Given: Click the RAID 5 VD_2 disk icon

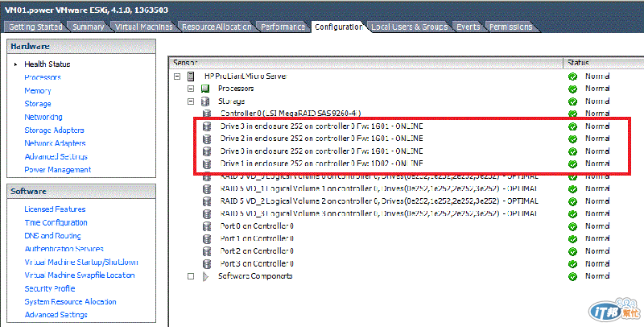Looking at the screenshot, I should click(207, 201).
